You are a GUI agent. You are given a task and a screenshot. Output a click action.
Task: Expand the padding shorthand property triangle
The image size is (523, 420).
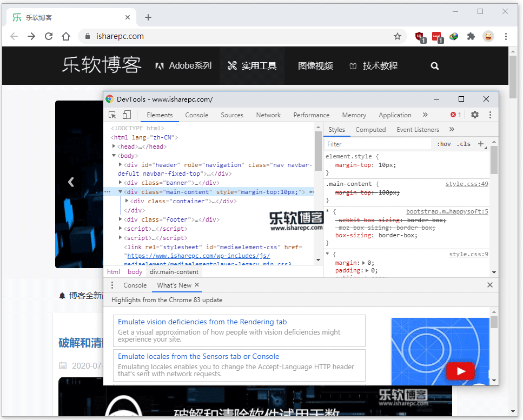367,270
